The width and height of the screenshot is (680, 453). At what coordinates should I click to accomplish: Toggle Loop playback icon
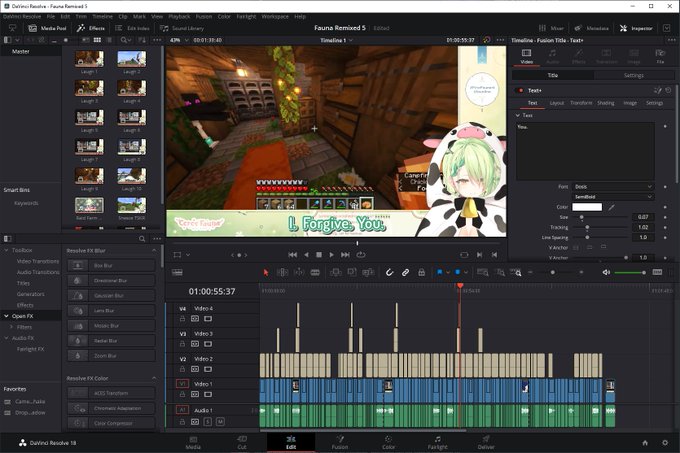point(361,255)
